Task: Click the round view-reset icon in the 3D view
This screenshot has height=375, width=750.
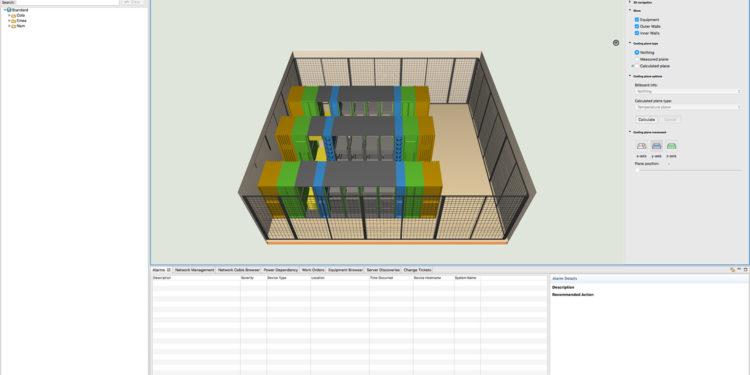Action: (x=616, y=43)
